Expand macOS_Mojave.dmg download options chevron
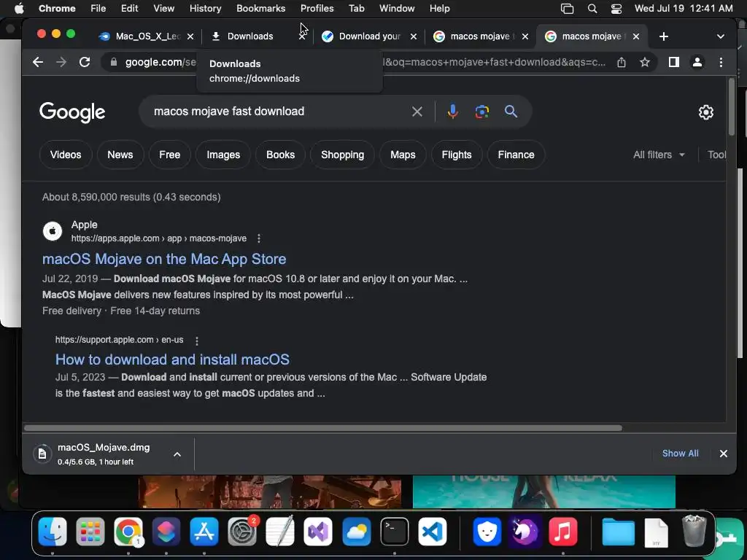 coord(177,454)
